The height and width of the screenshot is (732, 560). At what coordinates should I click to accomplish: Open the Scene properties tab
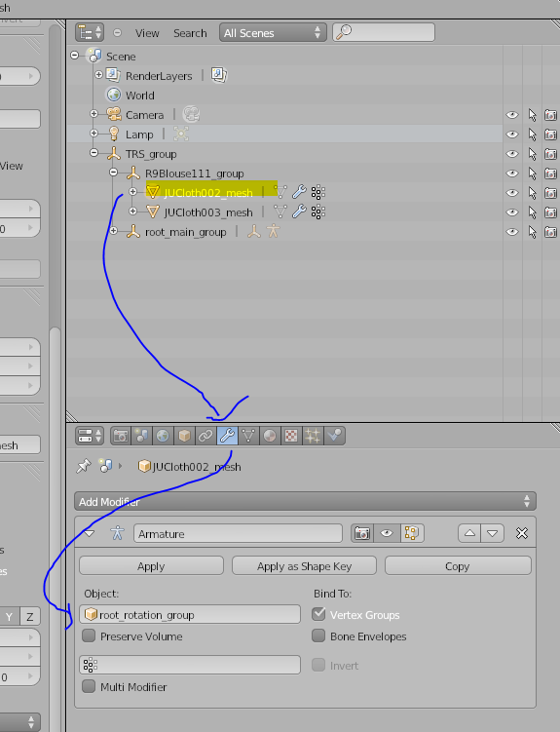point(142,436)
